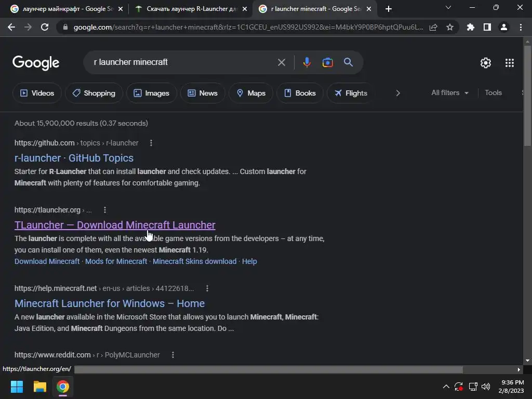Reload the current page

45,27
